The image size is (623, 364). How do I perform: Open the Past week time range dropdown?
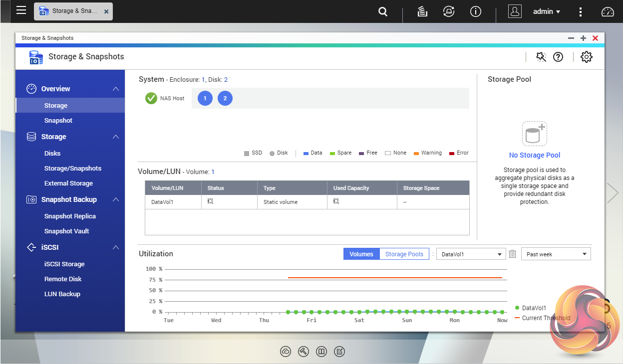click(556, 254)
